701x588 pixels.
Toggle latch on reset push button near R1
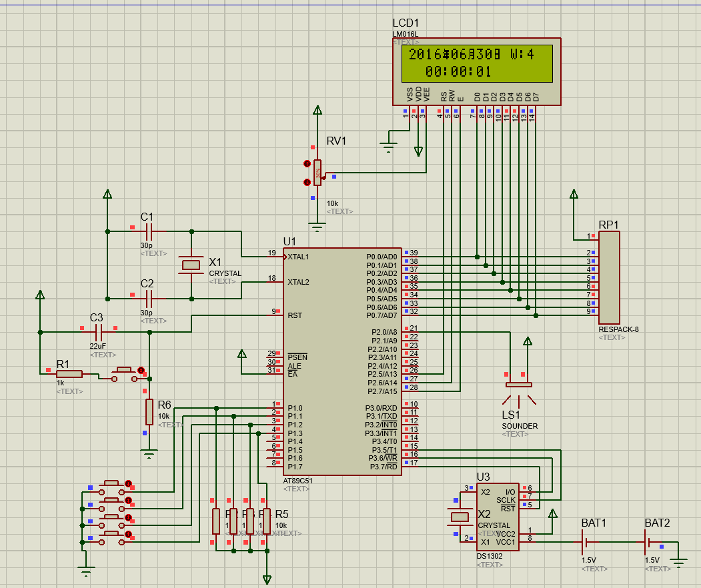coord(141,371)
